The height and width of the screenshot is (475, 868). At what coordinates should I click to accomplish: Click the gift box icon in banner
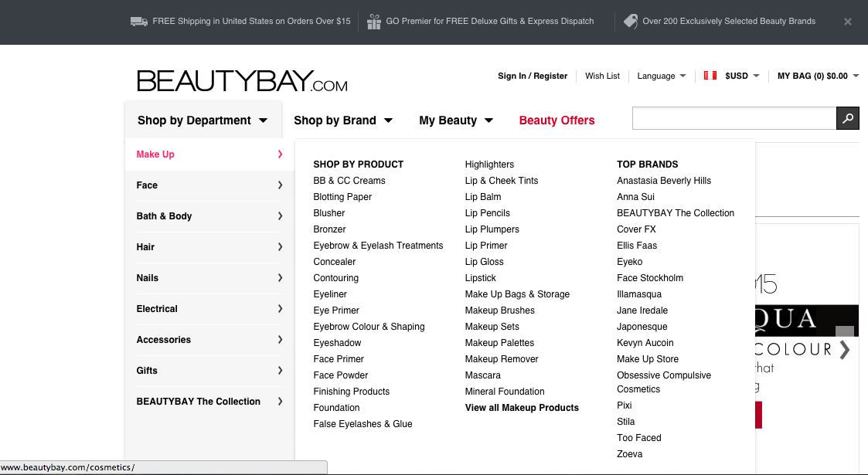pyautogui.click(x=373, y=22)
